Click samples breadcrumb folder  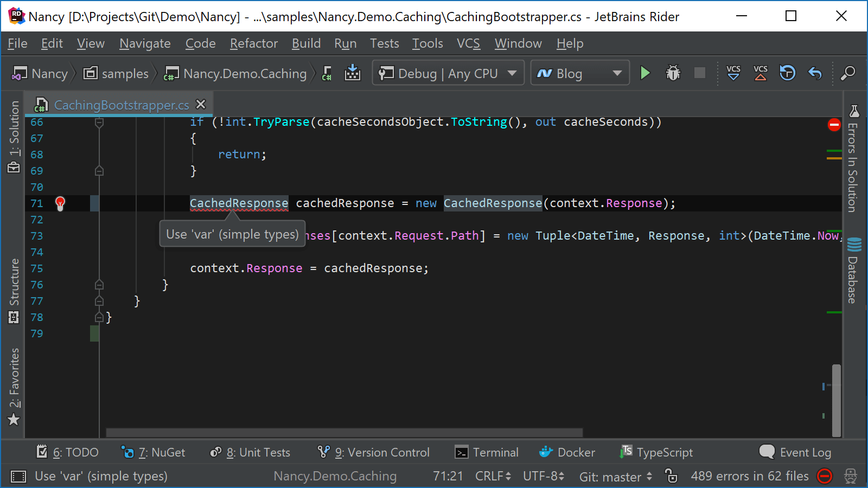pyautogui.click(x=116, y=73)
